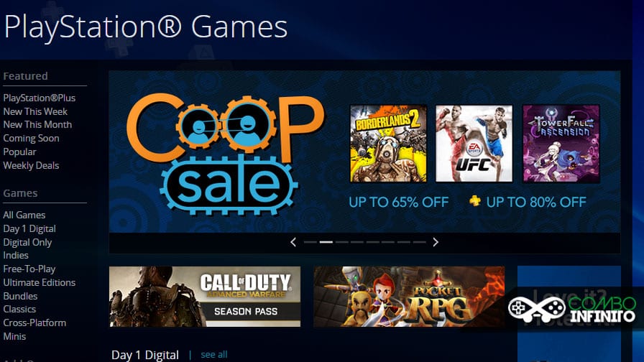The image size is (644, 362).
Task: Open the Pocket RPG promo banner
Action: pos(409,297)
